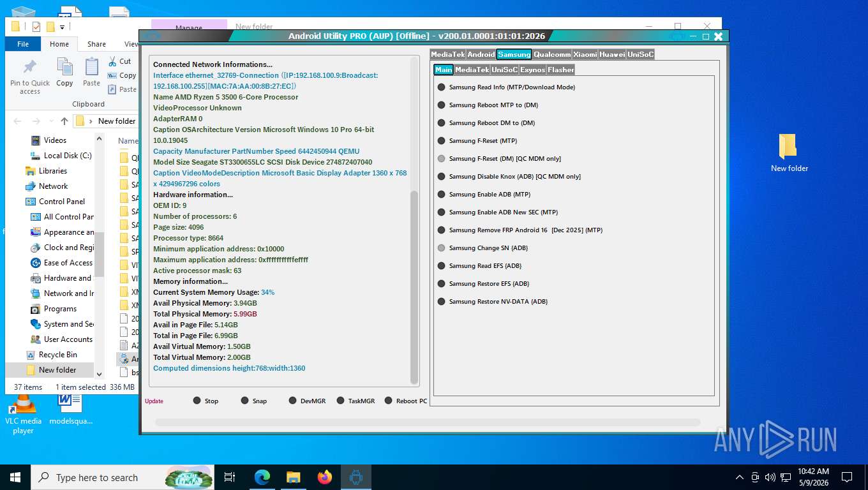Switch to the Samsung MediaTek sub-tab
The width and height of the screenshot is (868, 490).
[x=472, y=70]
